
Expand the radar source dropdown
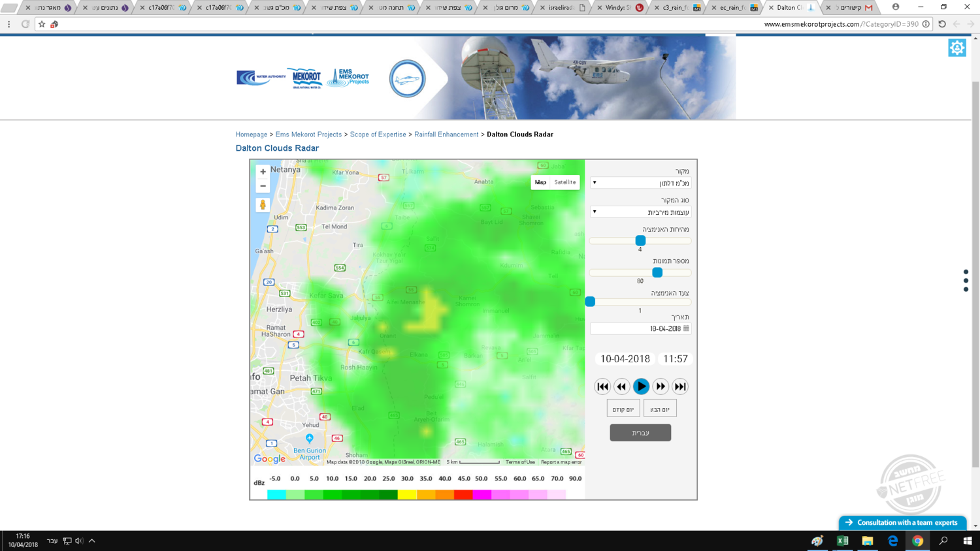(x=640, y=183)
